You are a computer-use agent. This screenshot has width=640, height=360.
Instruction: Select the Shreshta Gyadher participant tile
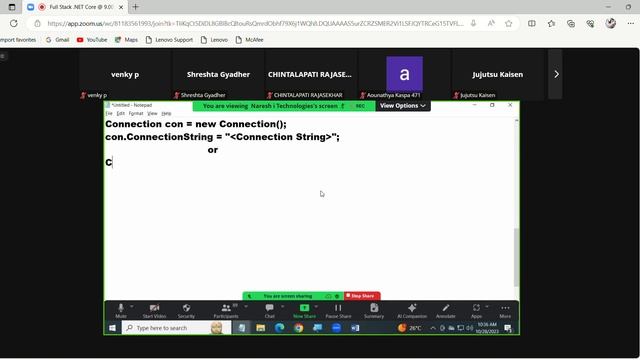pos(218,74)
